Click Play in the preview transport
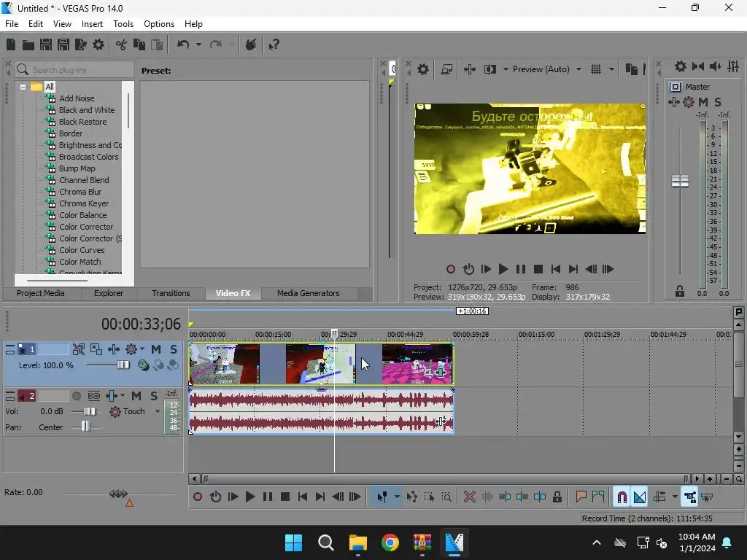The image size is (747, 560). (503, 270)
